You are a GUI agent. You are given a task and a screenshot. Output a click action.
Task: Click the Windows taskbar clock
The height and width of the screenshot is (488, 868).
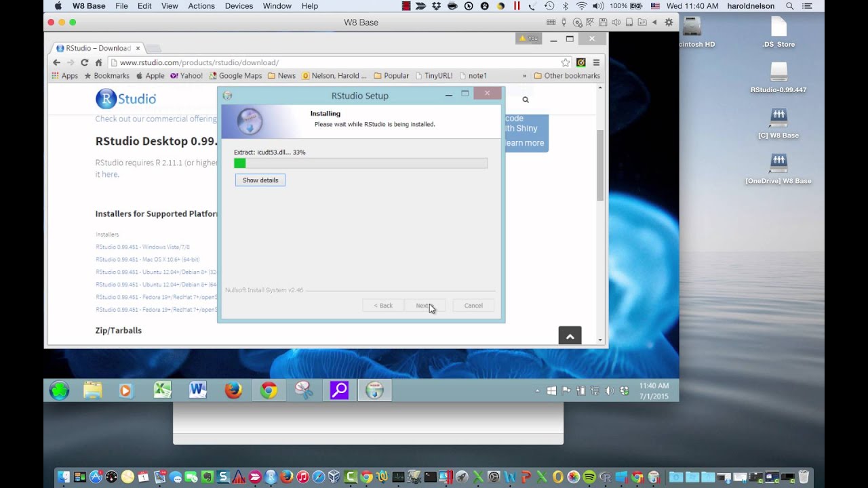coord(653,390)
